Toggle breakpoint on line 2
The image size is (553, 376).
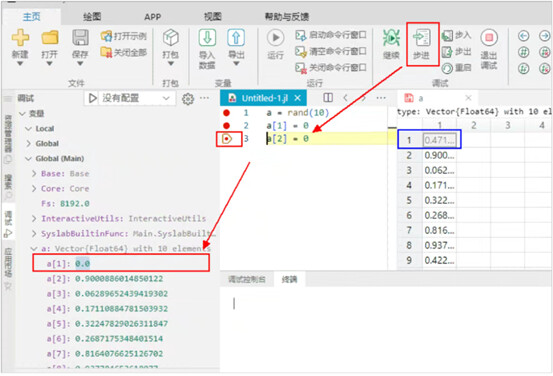coord(226,126)
